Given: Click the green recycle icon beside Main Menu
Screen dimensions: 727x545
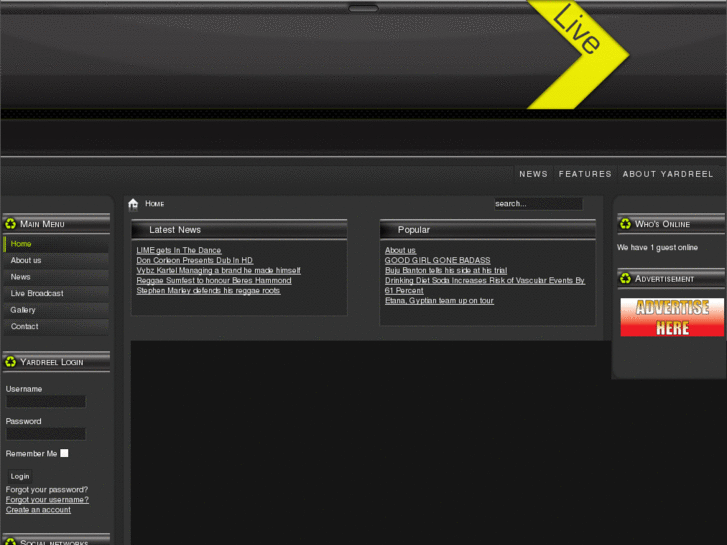Looking at the screenshot, I should click(10, 224).
